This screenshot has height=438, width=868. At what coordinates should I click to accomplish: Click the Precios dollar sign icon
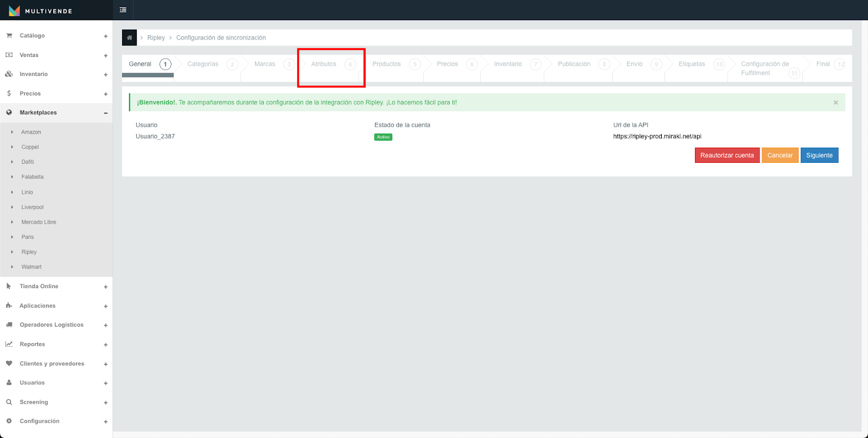coord(9,93)
